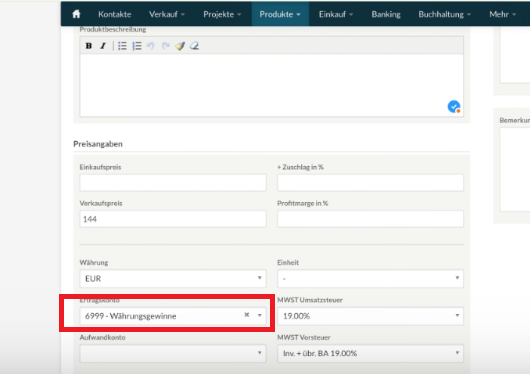Click inside the Produktbeschreibung text area

pos(271,85)
